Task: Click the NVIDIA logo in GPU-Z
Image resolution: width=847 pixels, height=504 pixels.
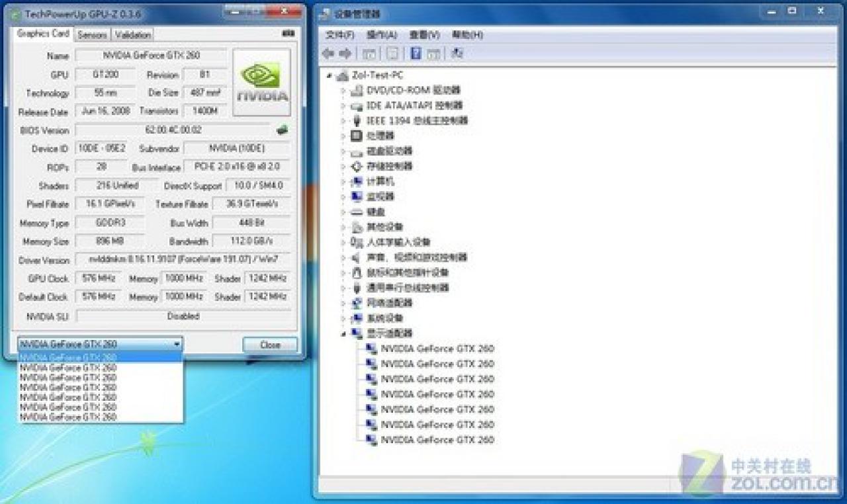Action: pos(262,83)
